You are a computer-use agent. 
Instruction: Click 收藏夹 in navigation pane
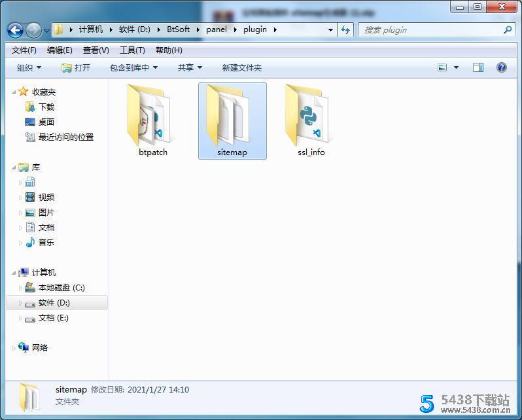pyautogui.click(x=44, y=92)
